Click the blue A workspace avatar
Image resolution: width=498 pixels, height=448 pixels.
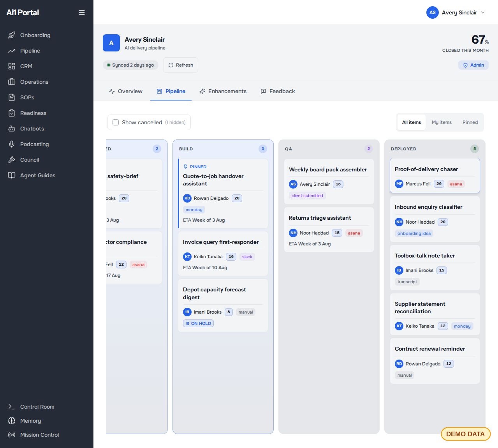pos(111,43)
